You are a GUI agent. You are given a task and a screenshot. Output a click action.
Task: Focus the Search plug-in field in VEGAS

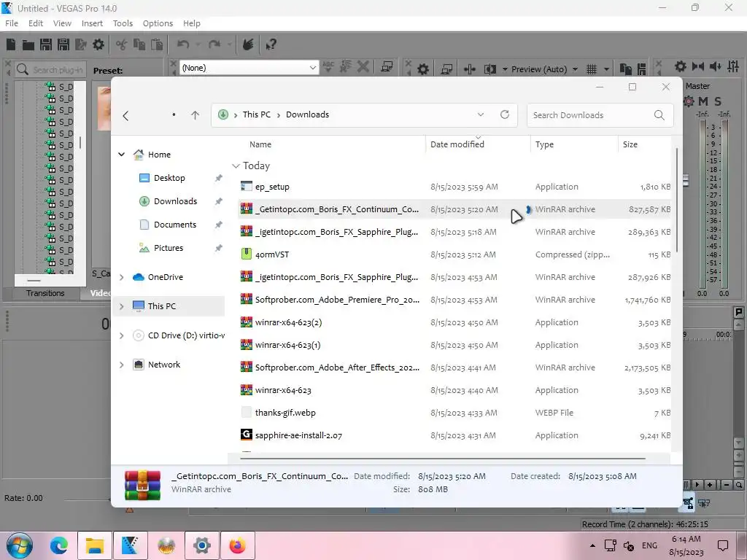pyautogui.click(x=50, y=70)
